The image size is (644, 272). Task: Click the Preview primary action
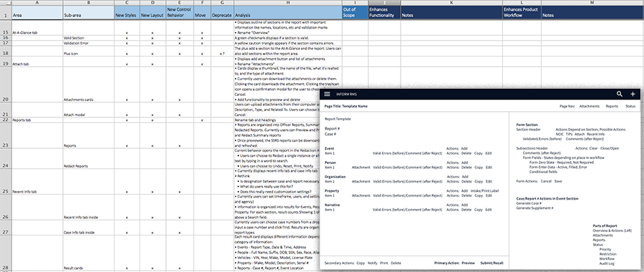click(468, 263)
